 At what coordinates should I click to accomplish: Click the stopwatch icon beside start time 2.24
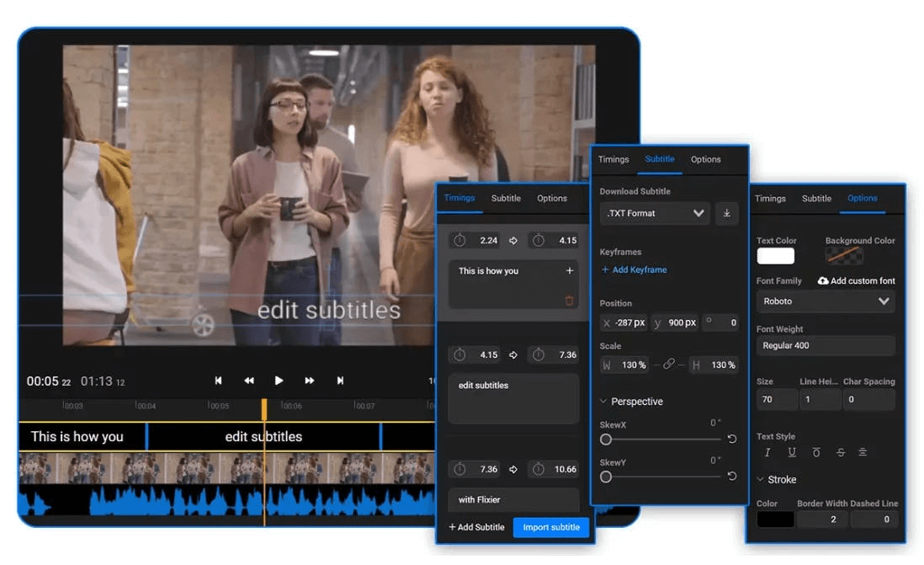(459, 240)
